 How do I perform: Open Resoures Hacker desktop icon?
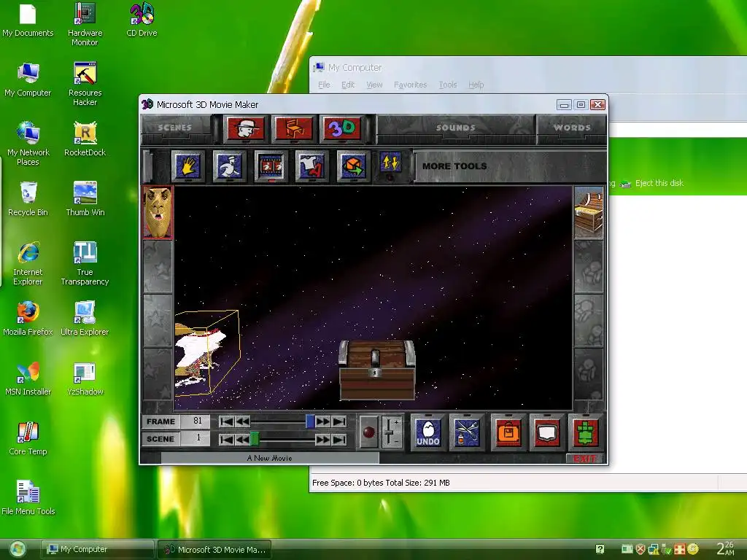[85, 85]
